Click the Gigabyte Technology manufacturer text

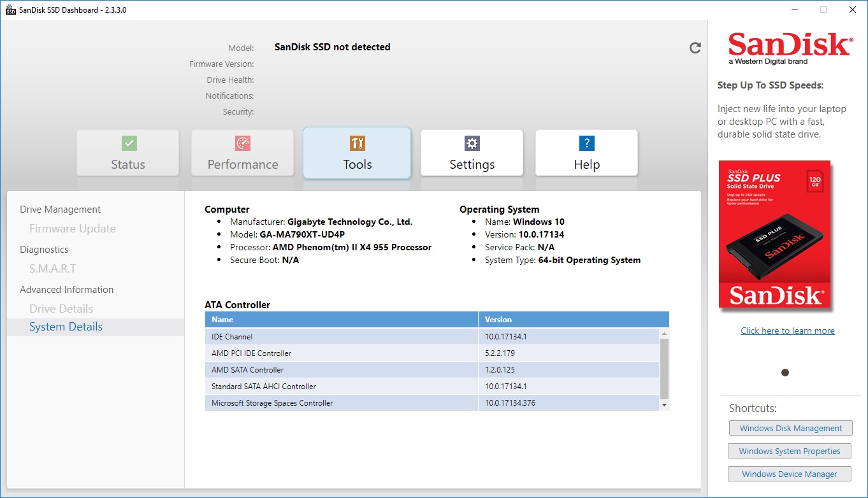(x=350, y=222)
